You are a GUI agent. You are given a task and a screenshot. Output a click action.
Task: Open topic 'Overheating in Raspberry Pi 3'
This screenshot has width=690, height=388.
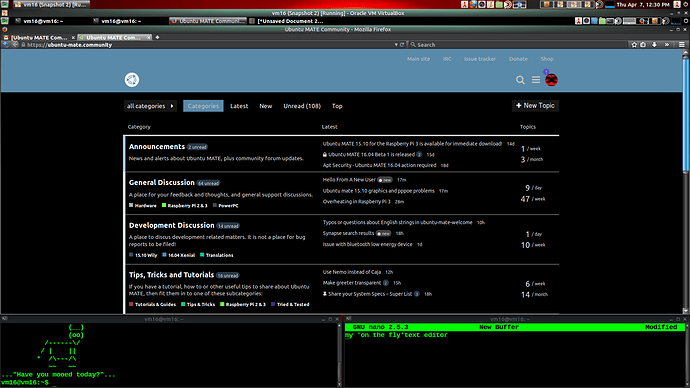coord(356,201)
